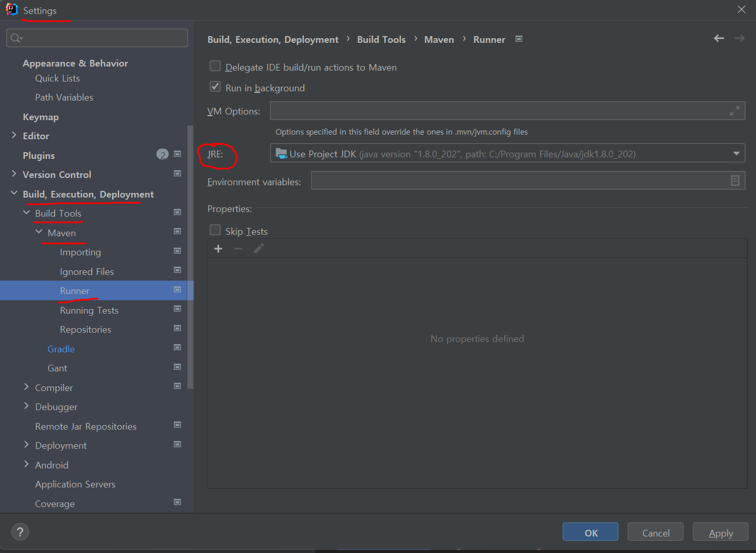Click project icon next to Compiler
Image resolution: width=756 pixels, height=553 pixels.
click(178, 386)
